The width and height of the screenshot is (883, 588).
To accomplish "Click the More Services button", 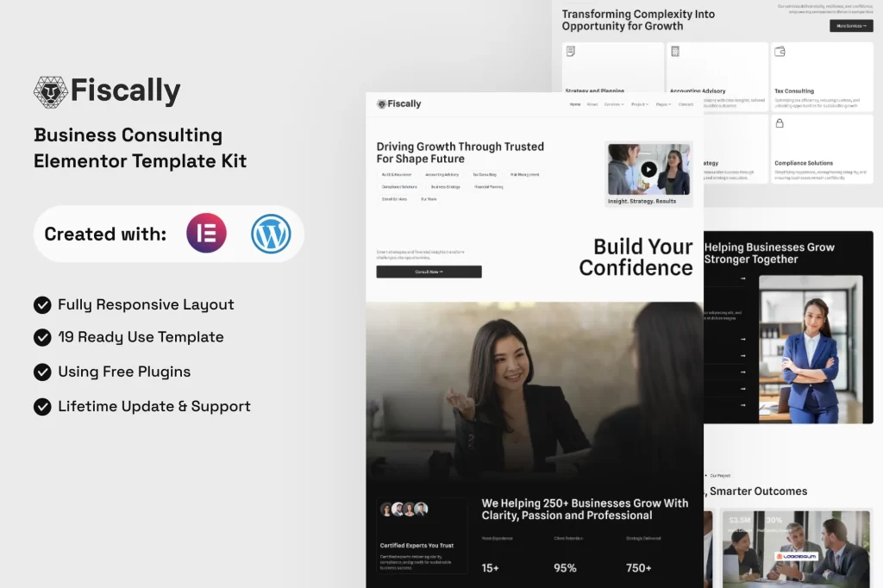I will 851,26.
